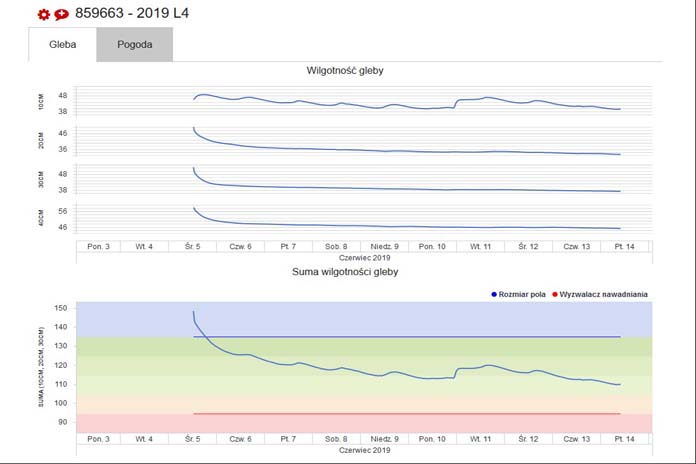Select Wt. 11 on the upper date axis
Viewport: 696px width, 464px height.
481,246
